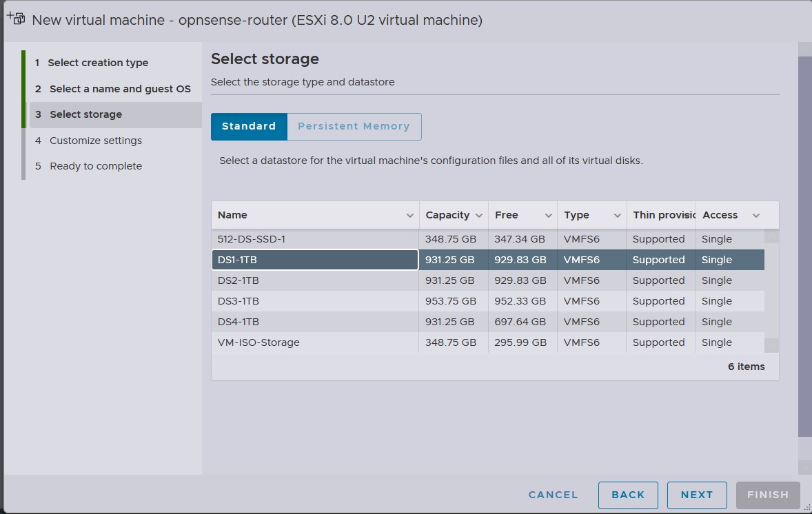The width and height of the screenshot is (812, 514).
Task: Select the 512-DS-SSD-1 datastore row
Action: pos(314,239)
